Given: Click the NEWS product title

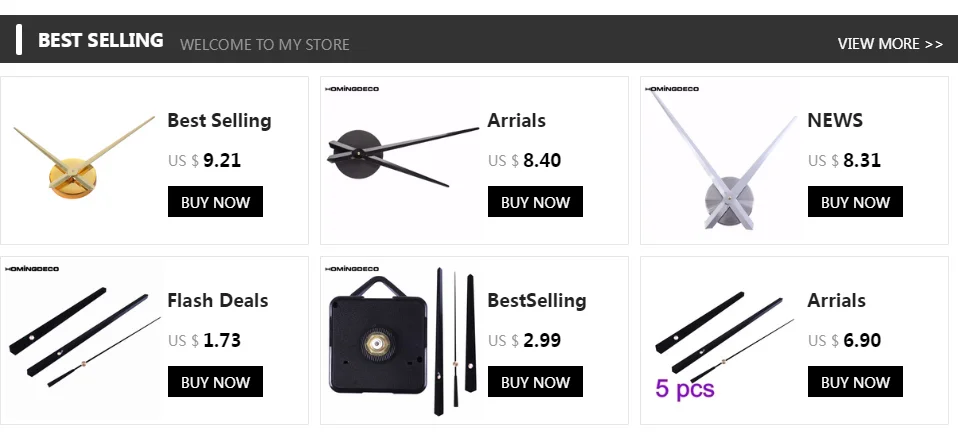Looking at the screenshot, I should [x=835, y=120].
